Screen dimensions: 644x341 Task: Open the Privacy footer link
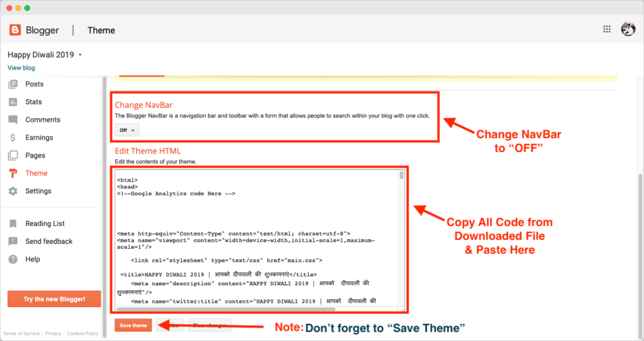(x=53, y=333)
